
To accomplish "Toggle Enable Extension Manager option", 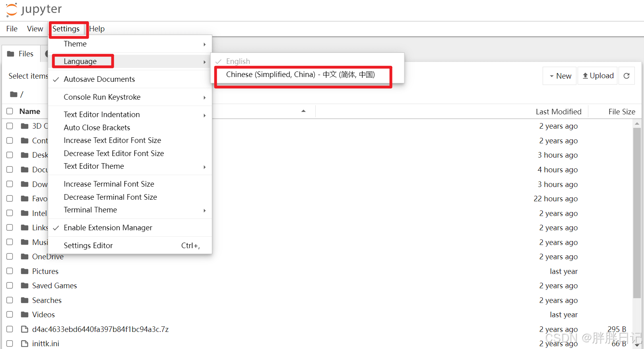I will click(x=130, y=228).
